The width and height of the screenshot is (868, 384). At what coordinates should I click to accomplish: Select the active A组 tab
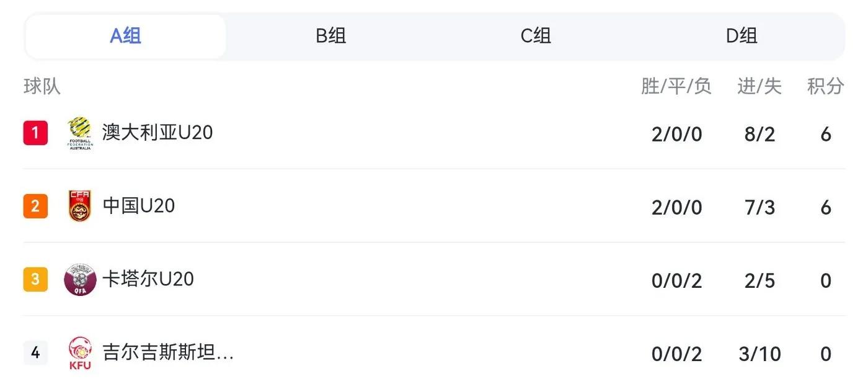(126, 36)
